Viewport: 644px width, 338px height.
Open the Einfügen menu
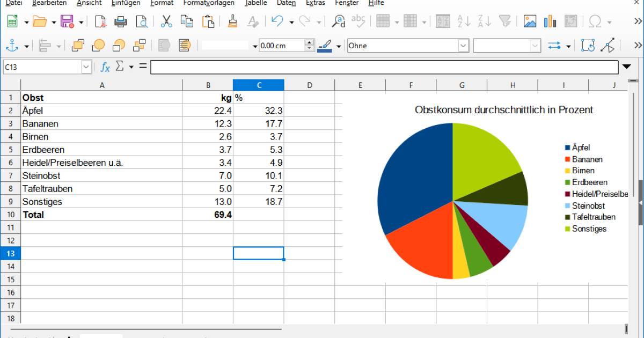[x=126, y=3]
